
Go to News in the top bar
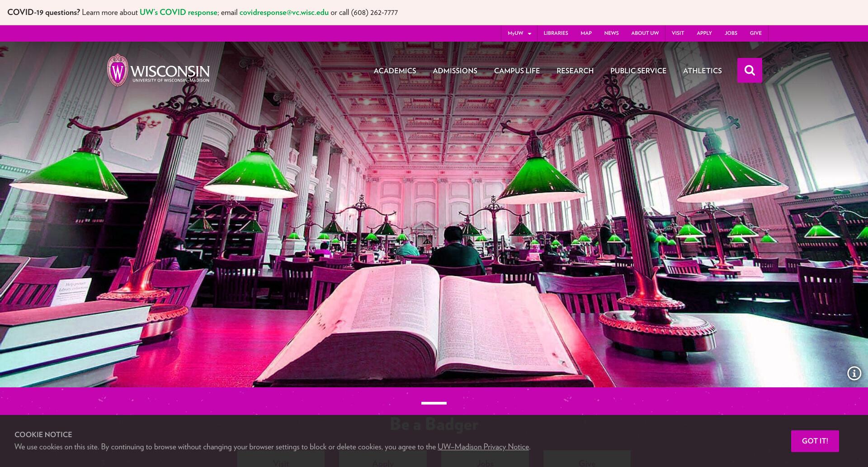pyautogui.click(x=611, y=33)
